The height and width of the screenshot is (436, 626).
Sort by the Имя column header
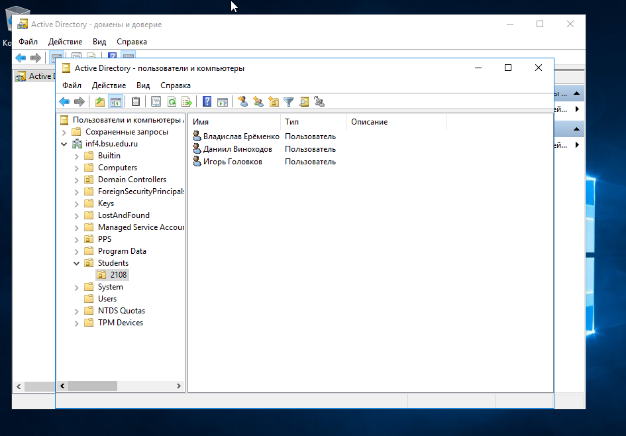(234, 122)
